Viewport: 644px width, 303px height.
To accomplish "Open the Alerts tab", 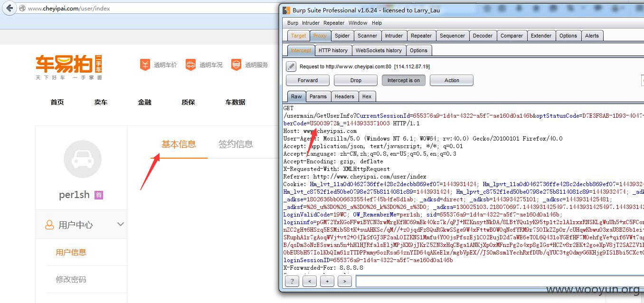I will click(592, 36).
